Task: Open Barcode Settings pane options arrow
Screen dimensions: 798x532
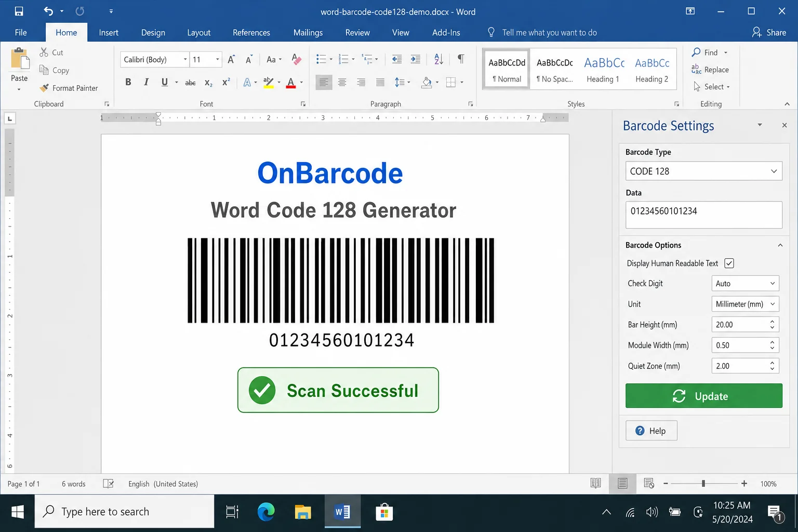Action: [x=760, y=125]
